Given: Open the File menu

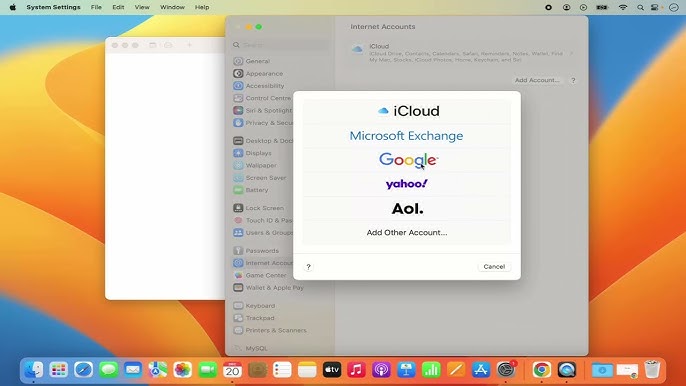Looking at the screenshot, I should [96, 7].
